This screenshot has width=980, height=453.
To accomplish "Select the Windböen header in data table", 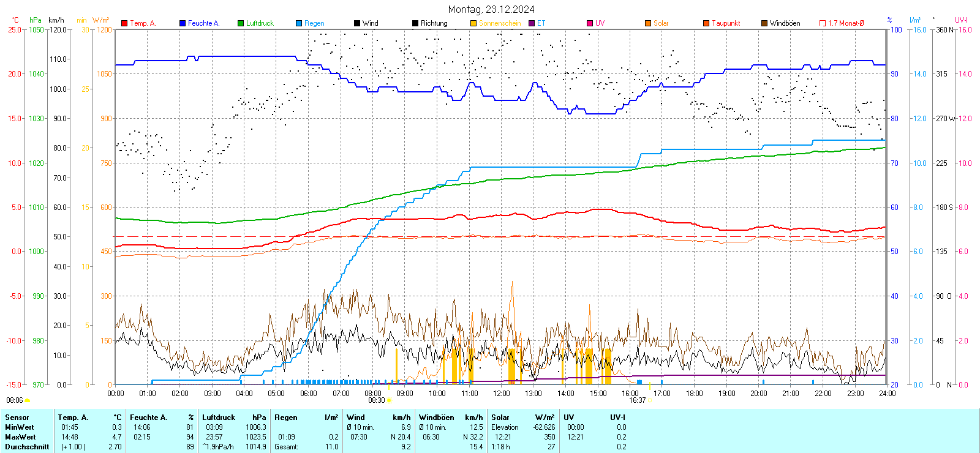I will click(436, 417).
